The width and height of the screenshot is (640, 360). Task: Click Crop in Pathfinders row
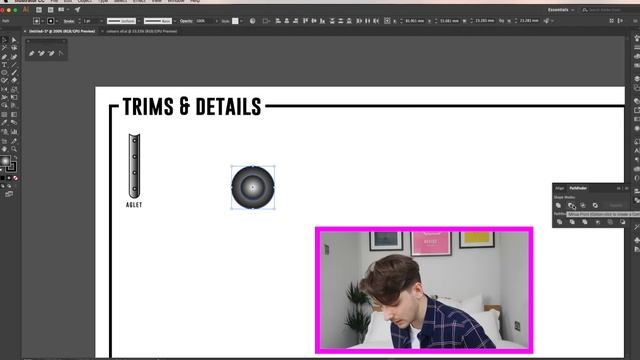click(598, 222)
